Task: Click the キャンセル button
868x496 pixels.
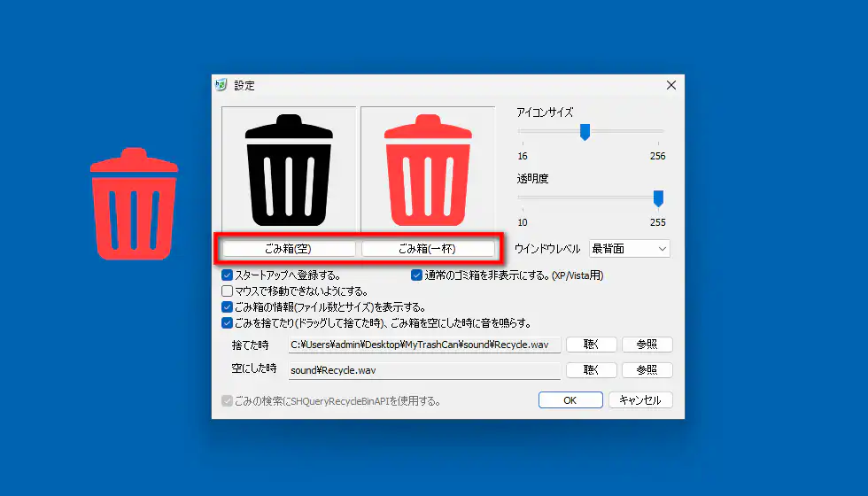Action: [640, 400]
